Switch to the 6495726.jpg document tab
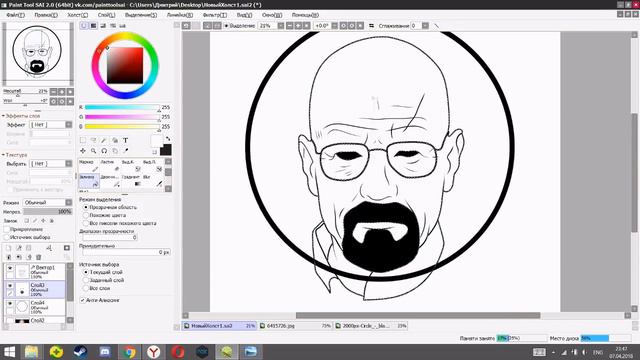Image resolution: width=640 pixels, height=360 pixels. point(296,326)
